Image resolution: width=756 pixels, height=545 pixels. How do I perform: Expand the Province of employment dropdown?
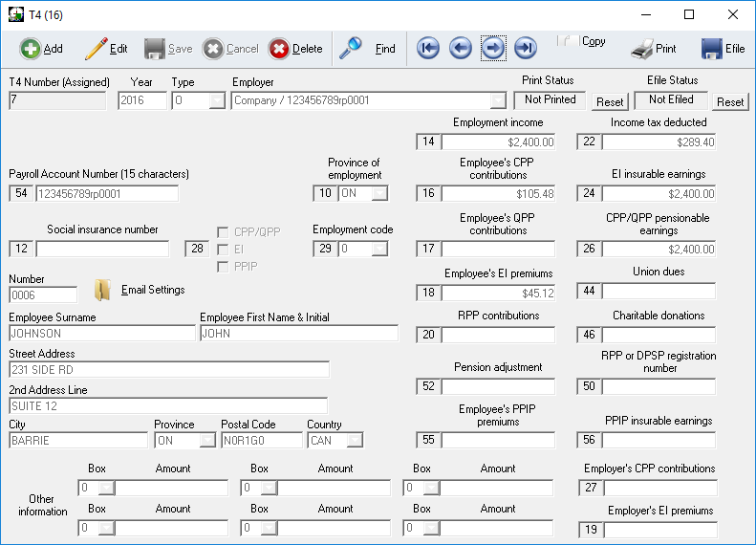tap(379, 193)
